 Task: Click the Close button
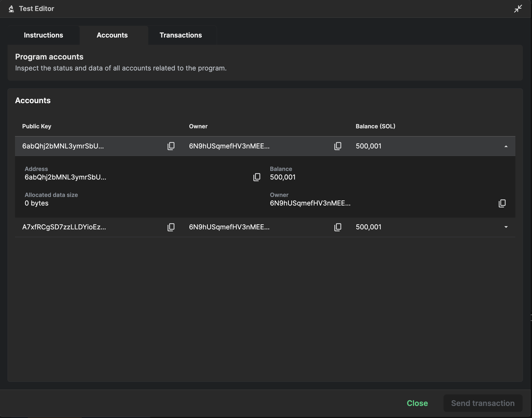(417, 403)
